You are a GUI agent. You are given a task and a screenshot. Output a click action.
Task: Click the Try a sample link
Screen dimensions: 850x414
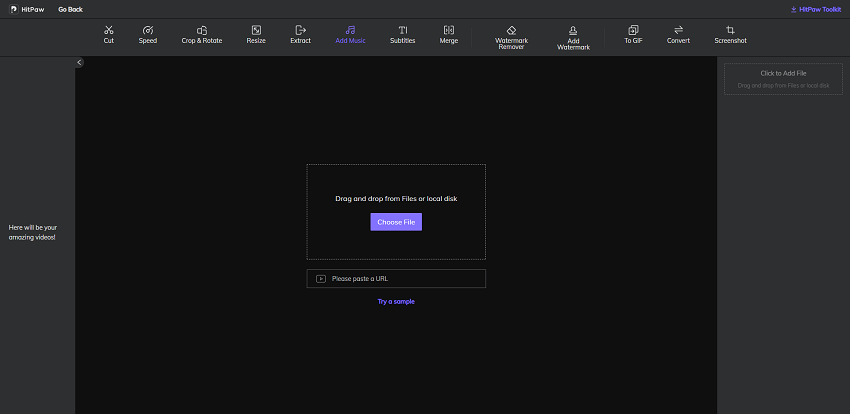coord(396,301)
